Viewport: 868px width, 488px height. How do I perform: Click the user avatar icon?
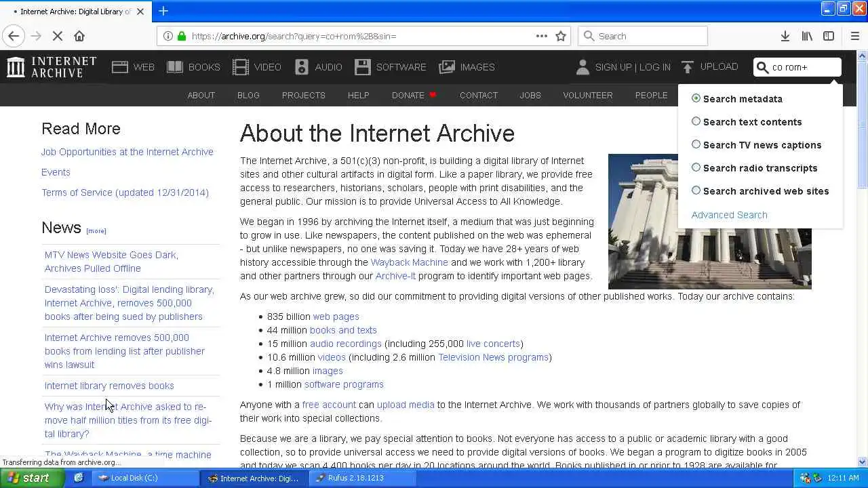583,67
